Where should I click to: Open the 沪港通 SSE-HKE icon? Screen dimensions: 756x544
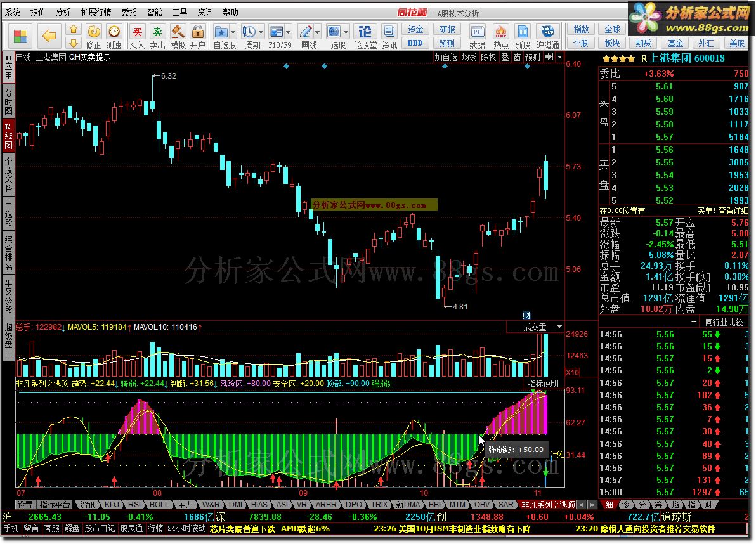pyautogui.click(x=548, y=37)
